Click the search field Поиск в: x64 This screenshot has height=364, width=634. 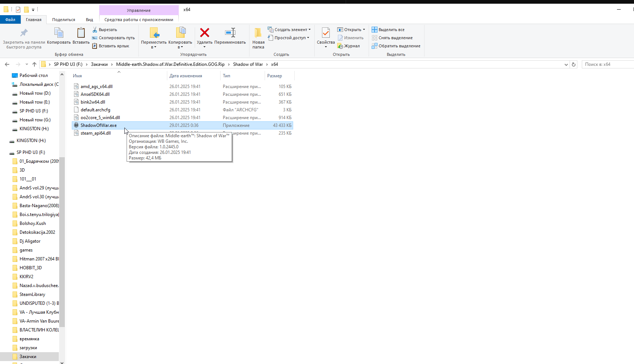pos(608,64)
